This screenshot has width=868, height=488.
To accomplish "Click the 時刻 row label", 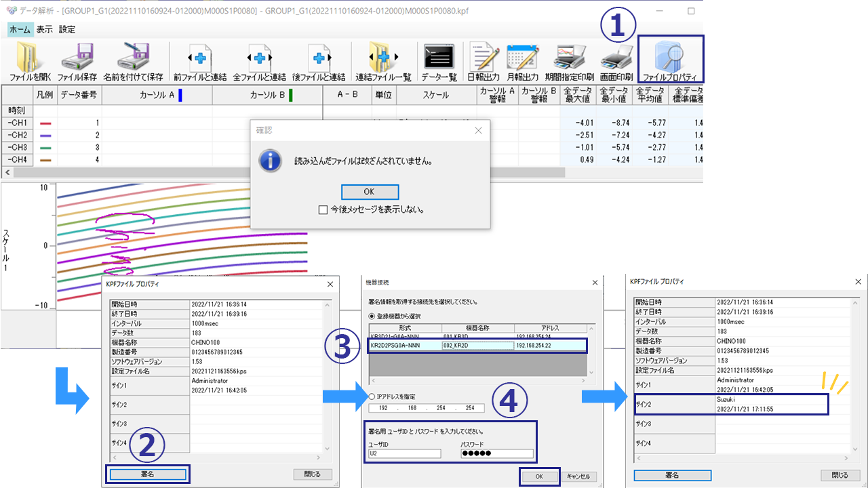I will tap(18, 110).
